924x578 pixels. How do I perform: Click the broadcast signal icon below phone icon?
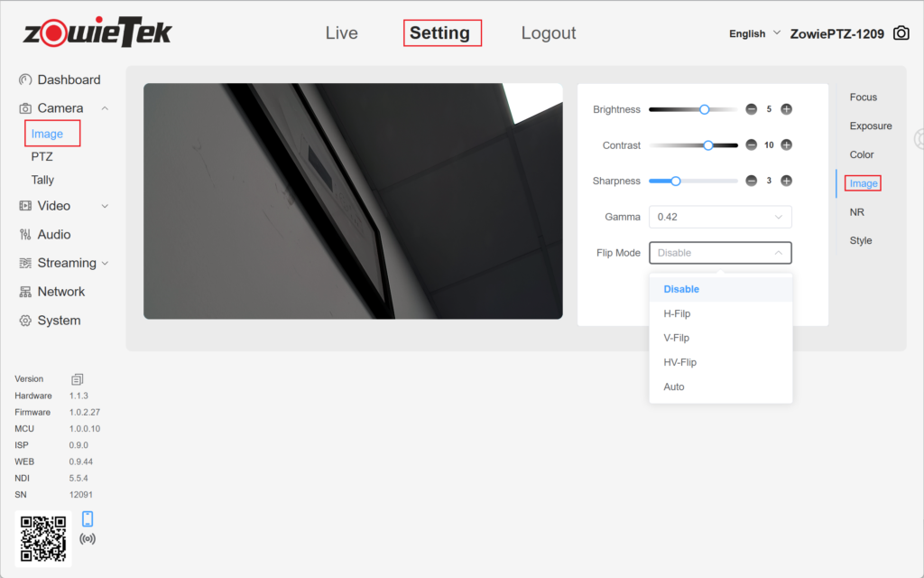coord(88,539)
